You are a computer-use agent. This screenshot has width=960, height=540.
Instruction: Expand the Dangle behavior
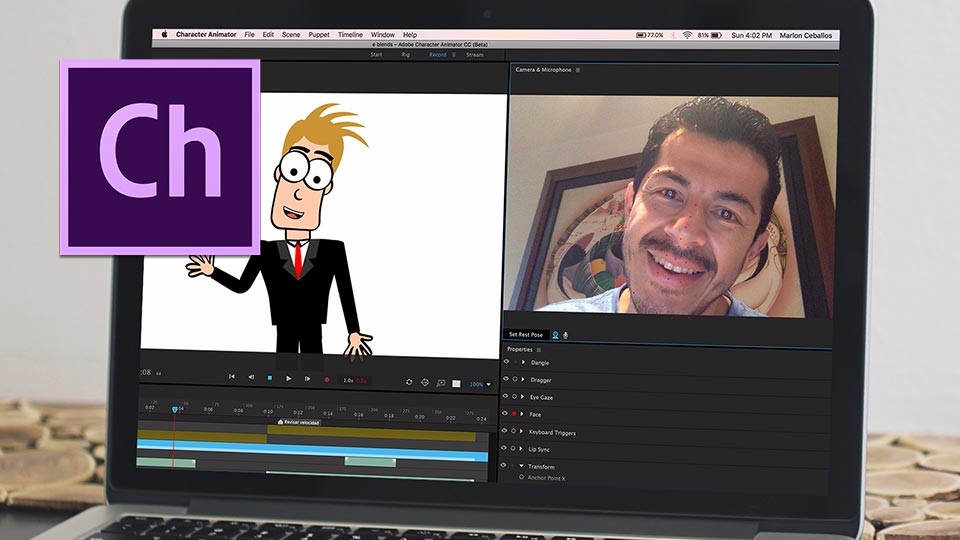pyautogui.click(x=523, y=362)
